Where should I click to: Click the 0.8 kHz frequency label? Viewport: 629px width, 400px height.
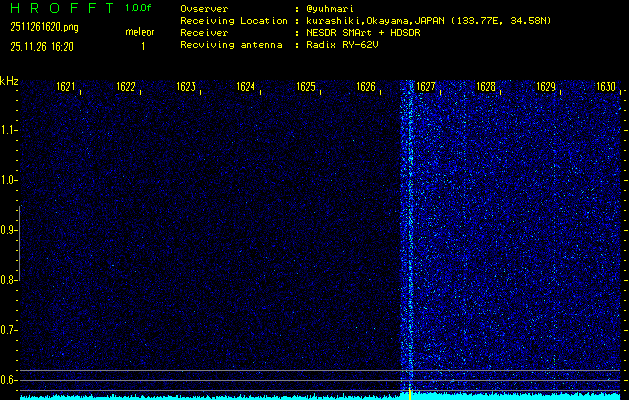click(7, 280)
